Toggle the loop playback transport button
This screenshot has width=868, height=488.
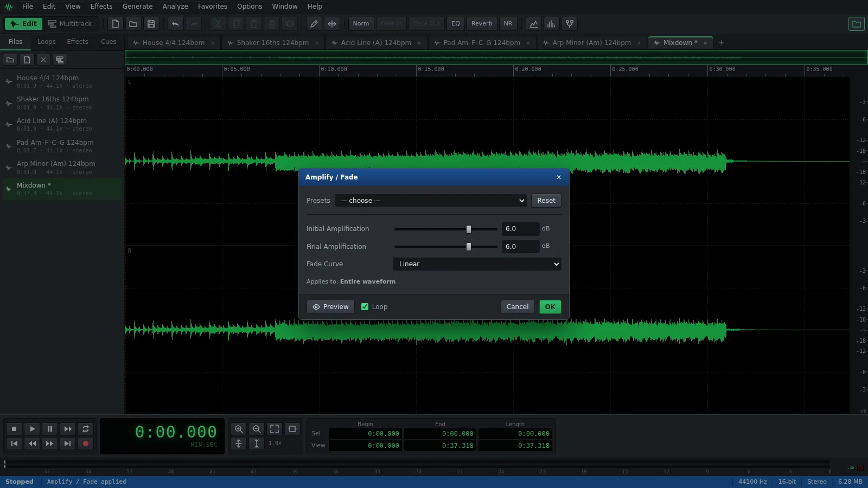85,429
